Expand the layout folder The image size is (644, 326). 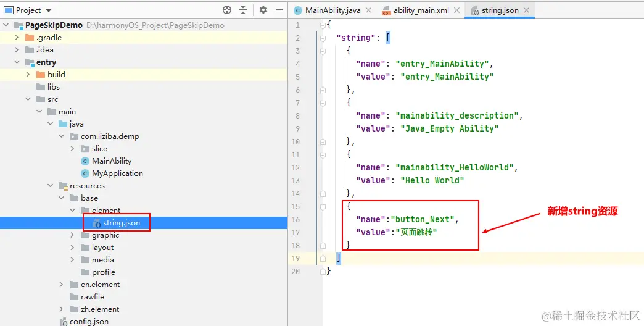coord(72,248)
